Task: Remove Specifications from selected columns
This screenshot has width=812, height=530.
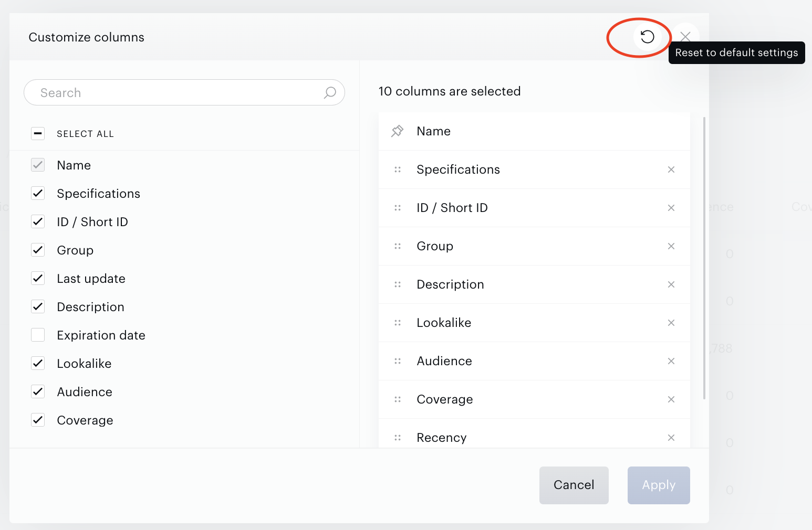Action: tap(671, 169)
